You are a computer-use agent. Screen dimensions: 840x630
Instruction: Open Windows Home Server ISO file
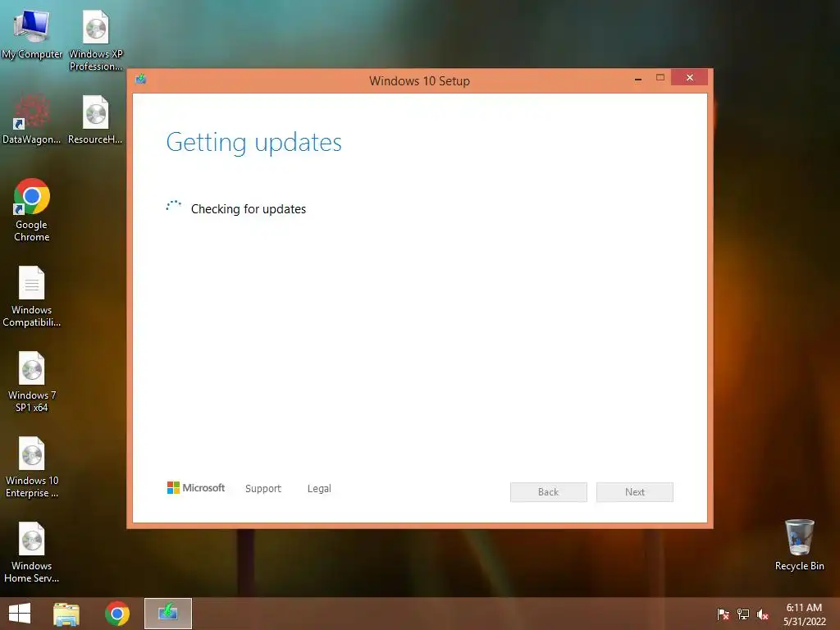(x=32, y=552)
